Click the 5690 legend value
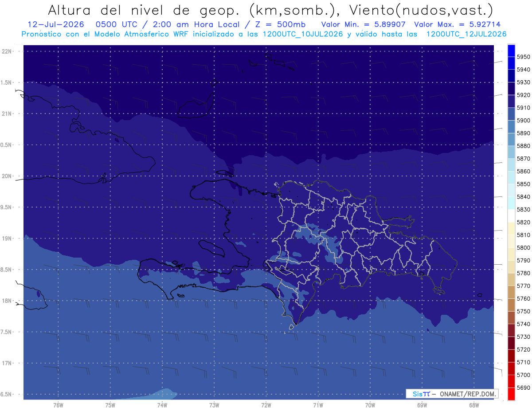532x411 pixels. point(524,388)
